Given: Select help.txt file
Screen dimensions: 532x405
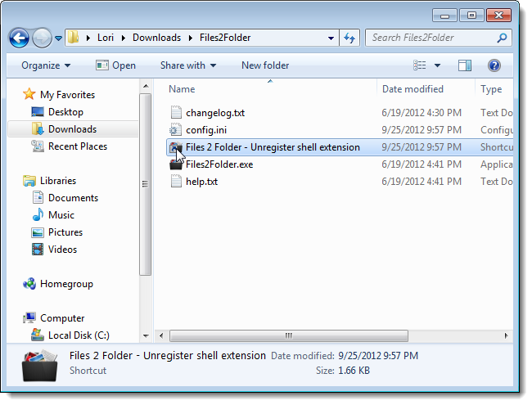Looking at the screenshot, I should [201, 182].
